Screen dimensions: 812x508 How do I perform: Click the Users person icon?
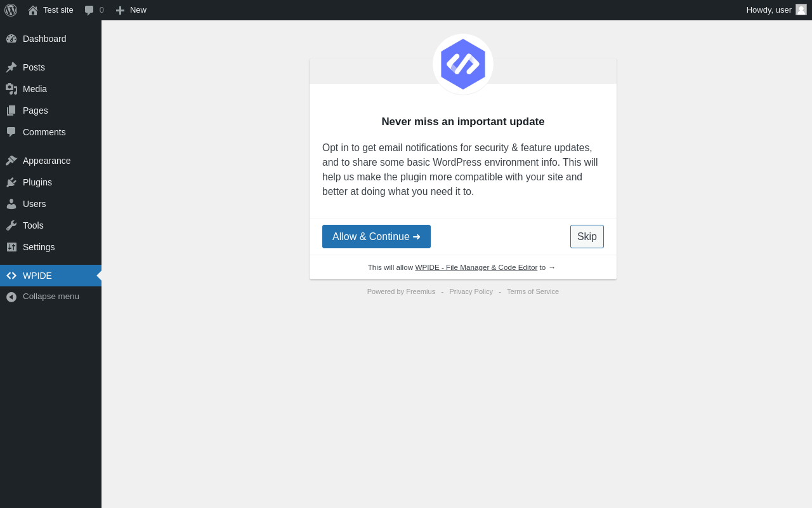[11, 204]
